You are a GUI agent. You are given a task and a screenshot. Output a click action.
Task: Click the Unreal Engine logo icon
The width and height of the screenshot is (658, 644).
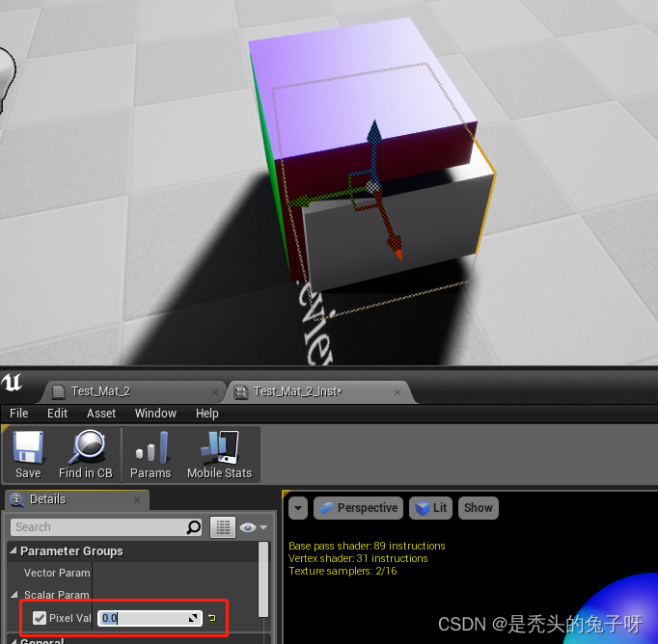12,383
